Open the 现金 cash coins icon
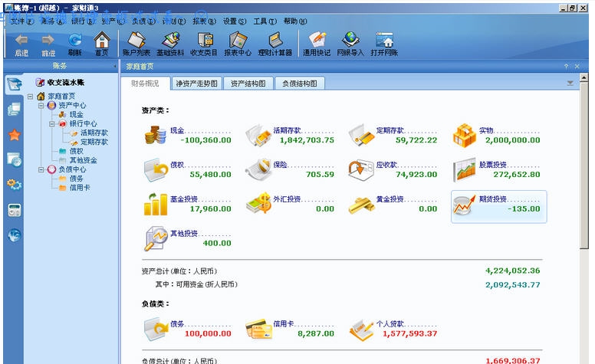595x364 pixels. [155, 135]
